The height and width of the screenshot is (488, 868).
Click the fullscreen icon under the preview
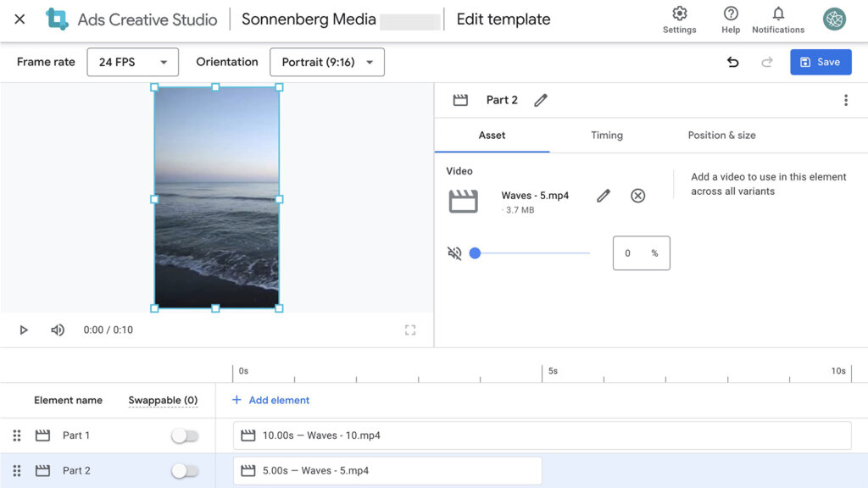[x=410, y=330]
